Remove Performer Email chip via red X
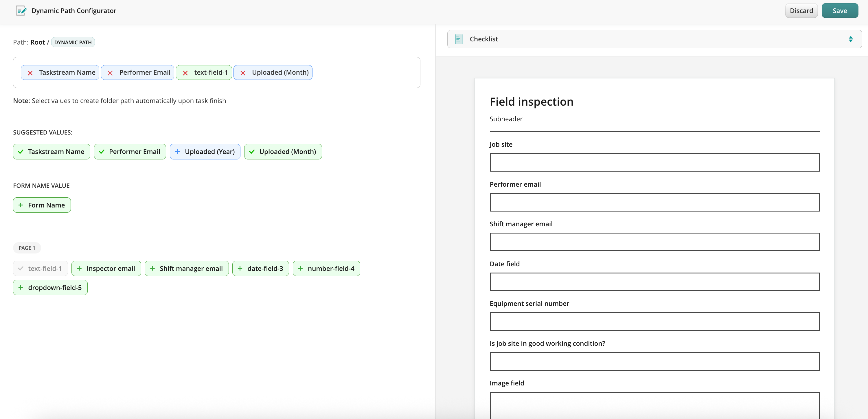The image size is (868, 419). 110,73
